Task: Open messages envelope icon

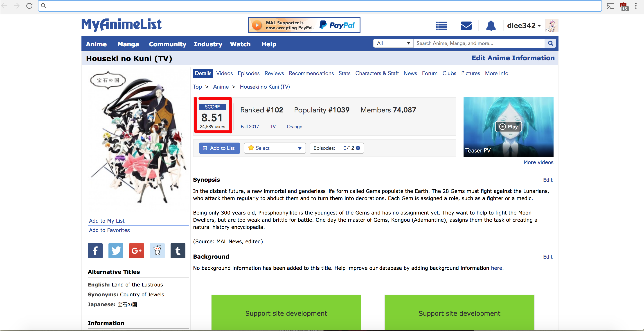Action: click(466, 26)
